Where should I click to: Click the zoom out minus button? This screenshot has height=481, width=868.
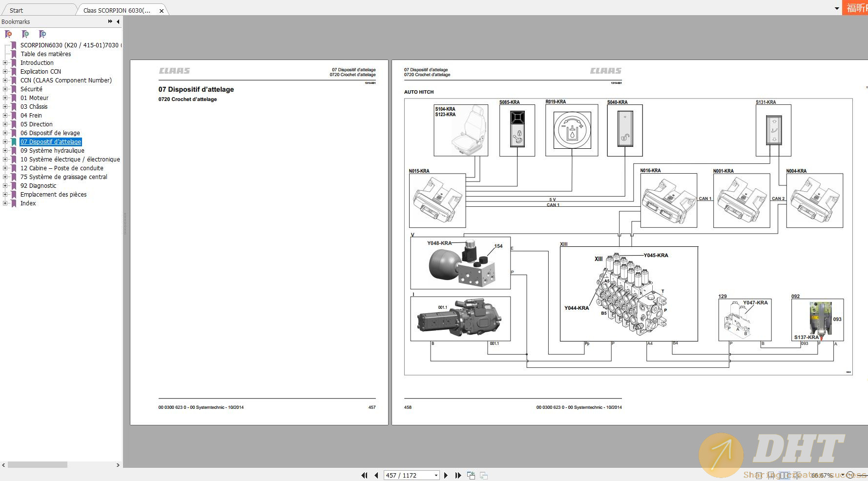(x=850, y=475)
